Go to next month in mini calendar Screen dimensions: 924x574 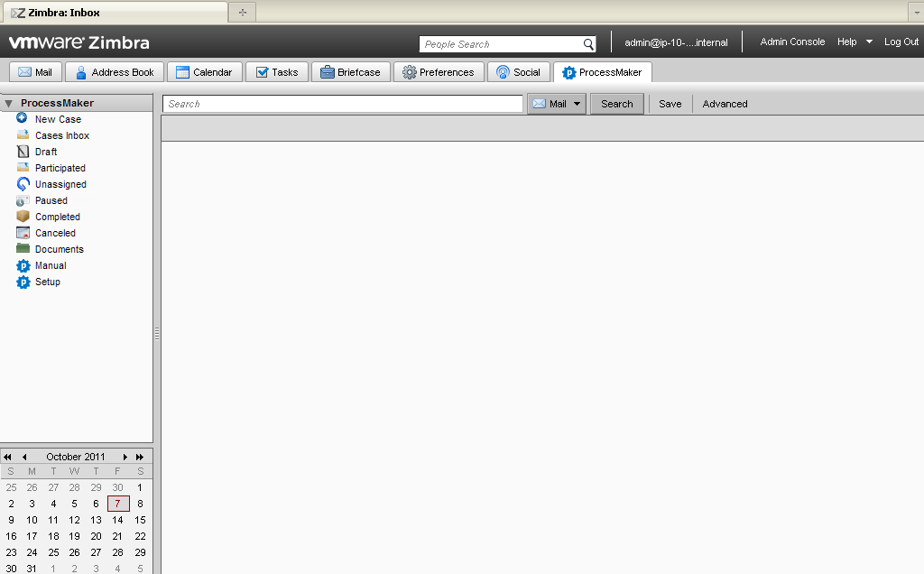click(x=125, y=457)
